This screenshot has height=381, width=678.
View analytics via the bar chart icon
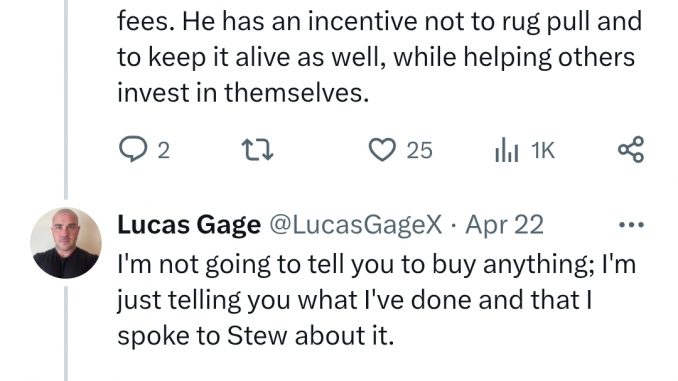(x=506, y=150)
